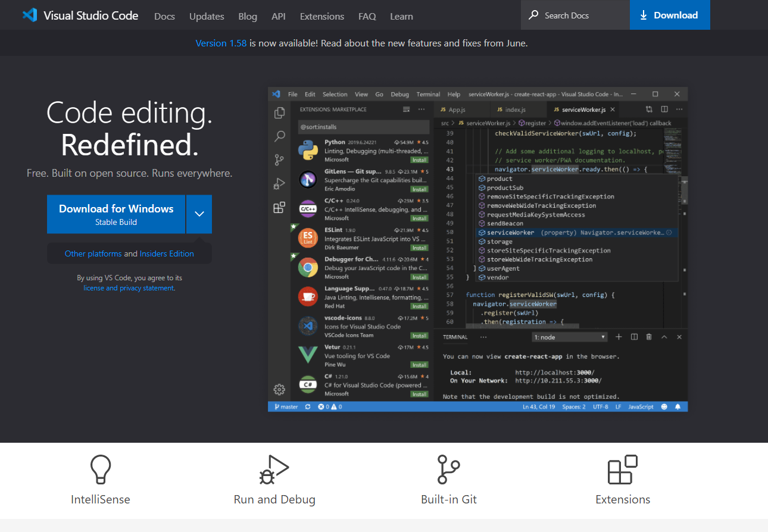This screenshot has width=768, height=532.
Task: Open FAQ in the top navigation
Action: [367, 16]
